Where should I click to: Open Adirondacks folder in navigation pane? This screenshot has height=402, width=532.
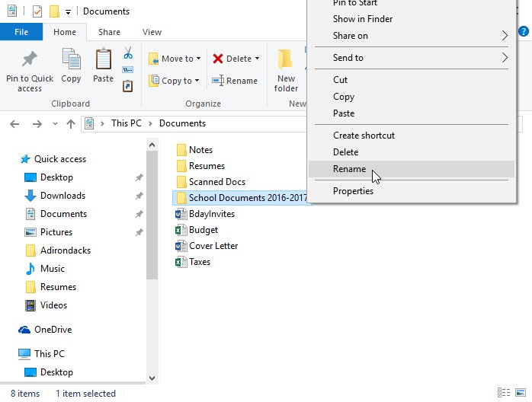(x=58, y=250)
